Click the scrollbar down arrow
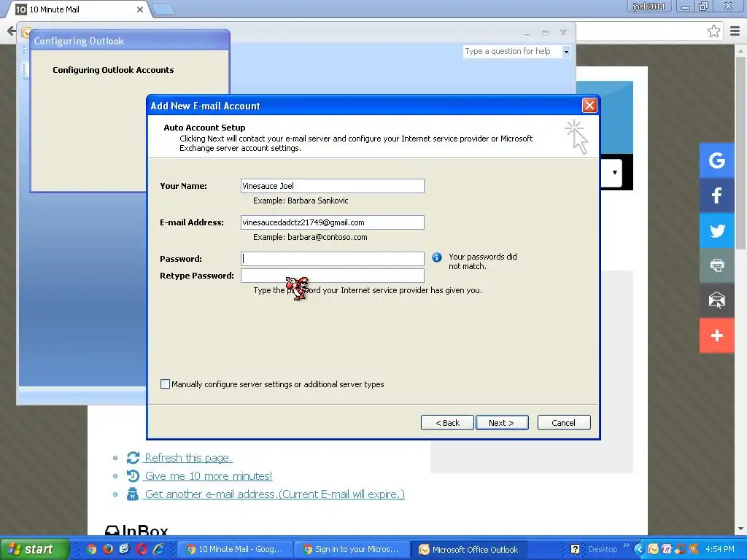747x560 pixels. [x=741, y=529]
